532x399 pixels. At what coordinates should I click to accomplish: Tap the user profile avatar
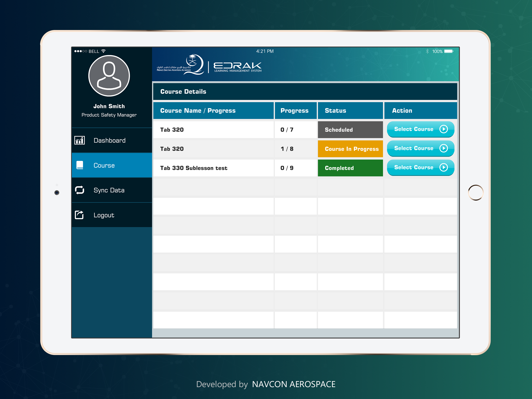109,76
